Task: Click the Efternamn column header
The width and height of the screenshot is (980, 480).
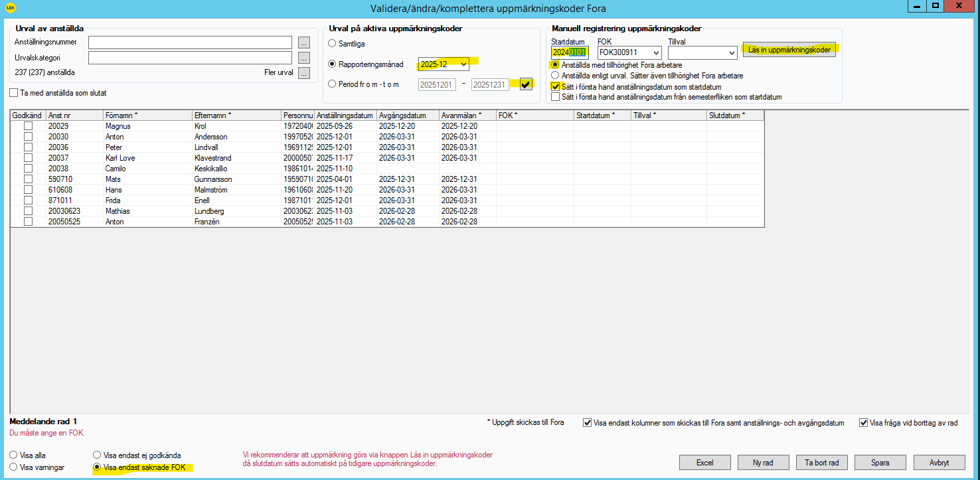Action: click(x=235, y=116)
